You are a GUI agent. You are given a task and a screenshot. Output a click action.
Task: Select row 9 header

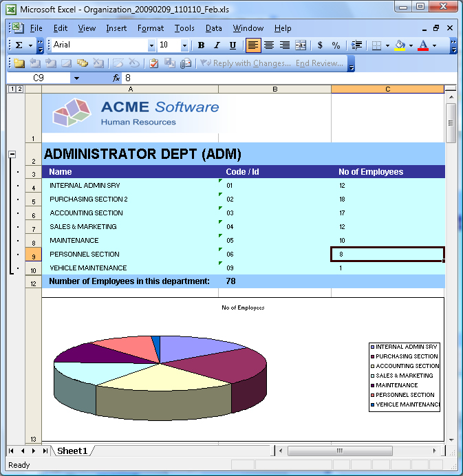[34, 255]
